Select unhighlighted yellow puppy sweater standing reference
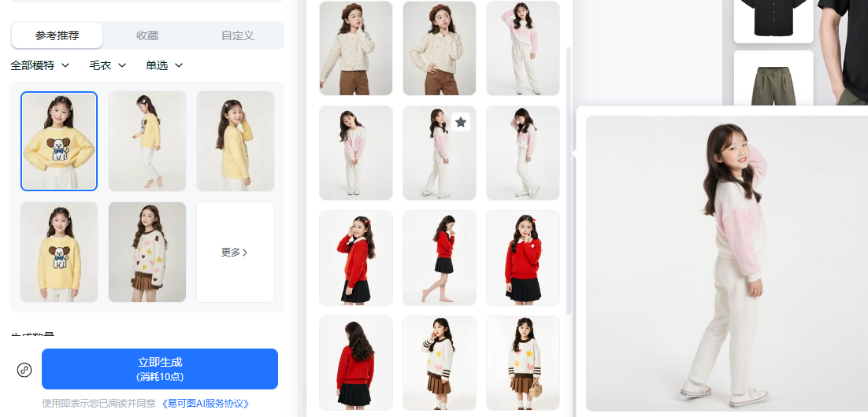Viewport: 868px width, 417px height. coord(59,253)
